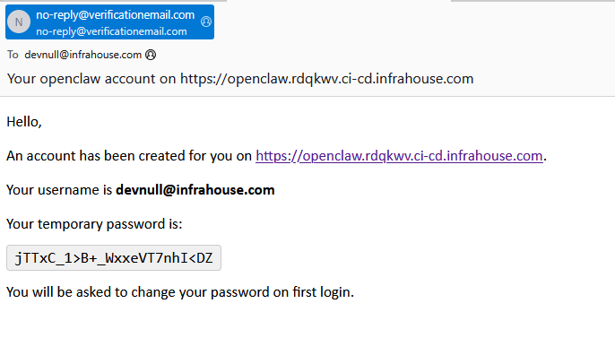Click the "Your username is" label text
Screen dimensions: 615x364
coord(59,190)
